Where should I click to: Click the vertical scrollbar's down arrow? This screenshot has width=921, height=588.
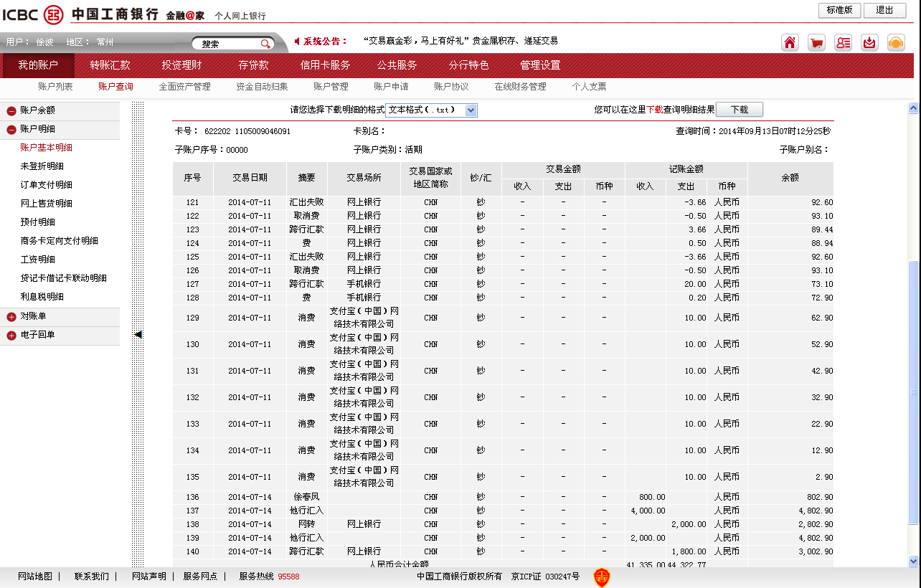click(913, 561)
